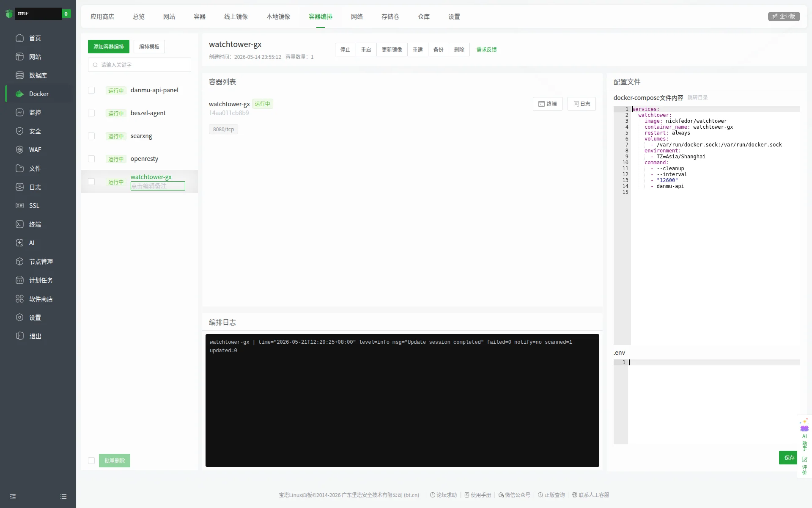Focus the 请输入关键字 search field
The image size is (812, 508).
coord(140,65)
